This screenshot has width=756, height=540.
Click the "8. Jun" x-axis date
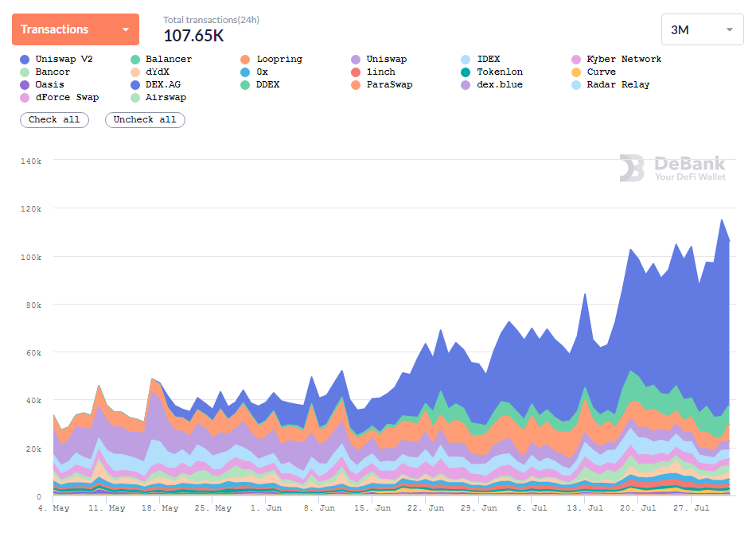(319, 507)
